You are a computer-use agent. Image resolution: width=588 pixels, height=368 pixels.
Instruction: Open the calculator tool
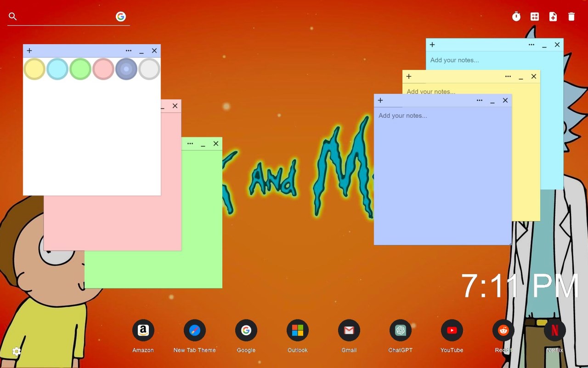(x=535, y=17)
